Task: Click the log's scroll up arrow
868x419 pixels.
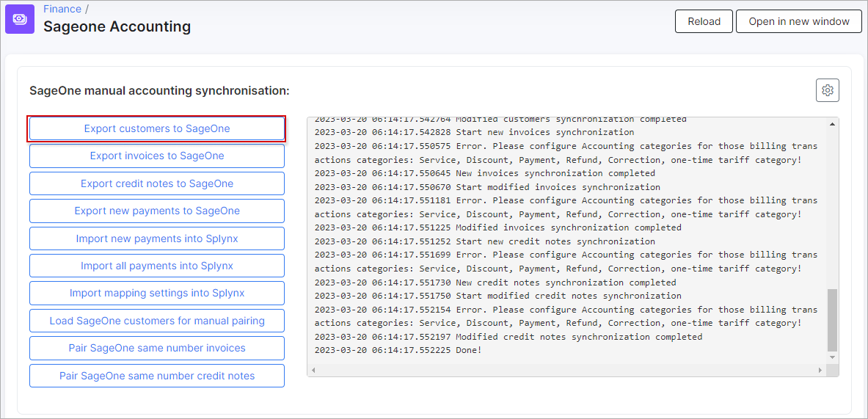Action: point(832,124)
